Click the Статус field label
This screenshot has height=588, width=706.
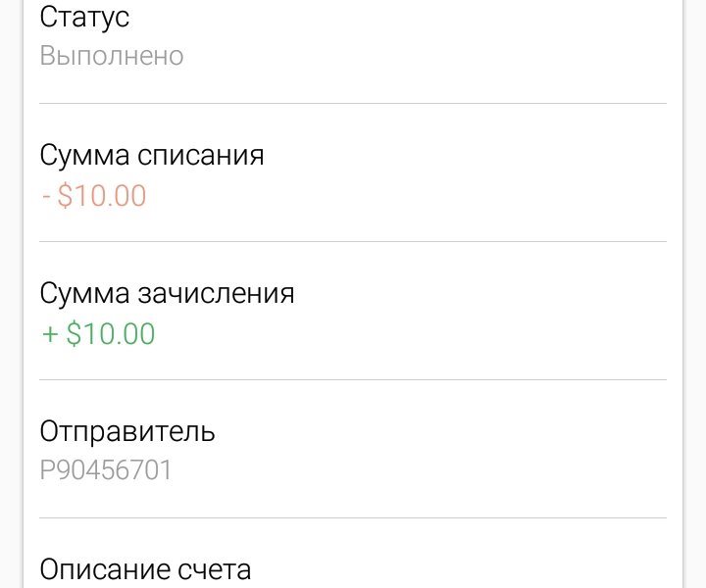coord(84,18)
